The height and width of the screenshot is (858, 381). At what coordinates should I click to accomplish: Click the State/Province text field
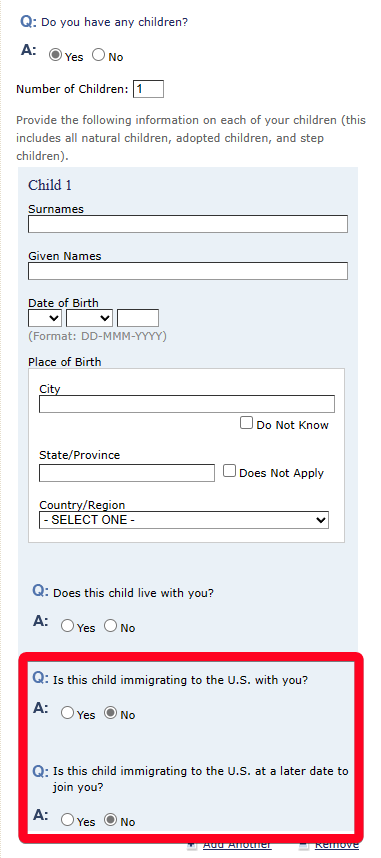pos(126,473)
